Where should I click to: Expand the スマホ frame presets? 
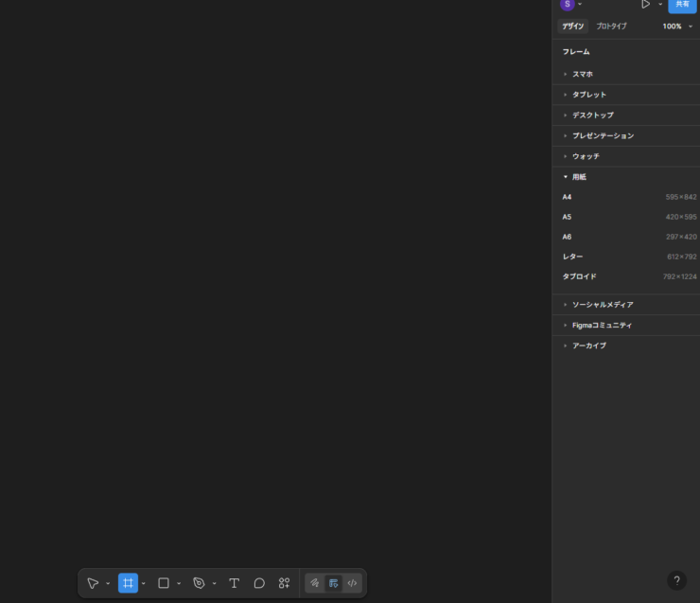coord(582,74)
